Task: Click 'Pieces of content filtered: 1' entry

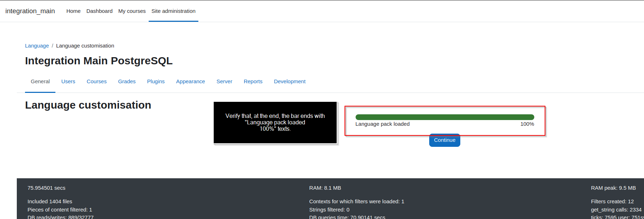Action: [x=60, y=210]
